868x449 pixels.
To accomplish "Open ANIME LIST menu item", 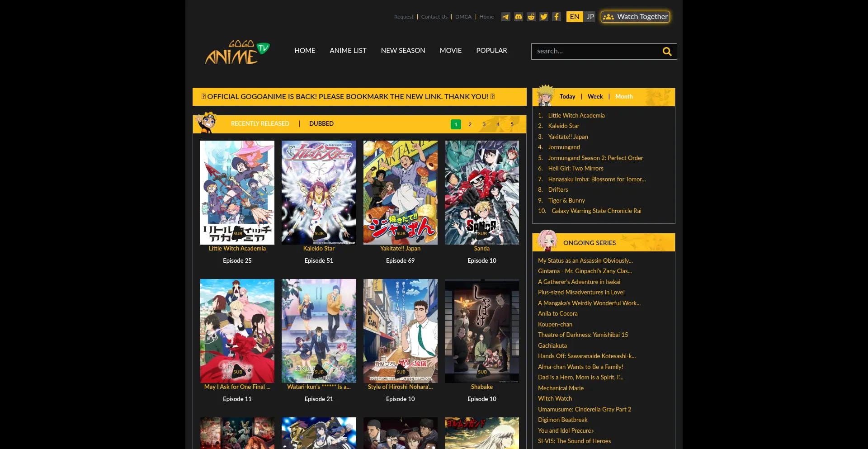I will 348,51.
